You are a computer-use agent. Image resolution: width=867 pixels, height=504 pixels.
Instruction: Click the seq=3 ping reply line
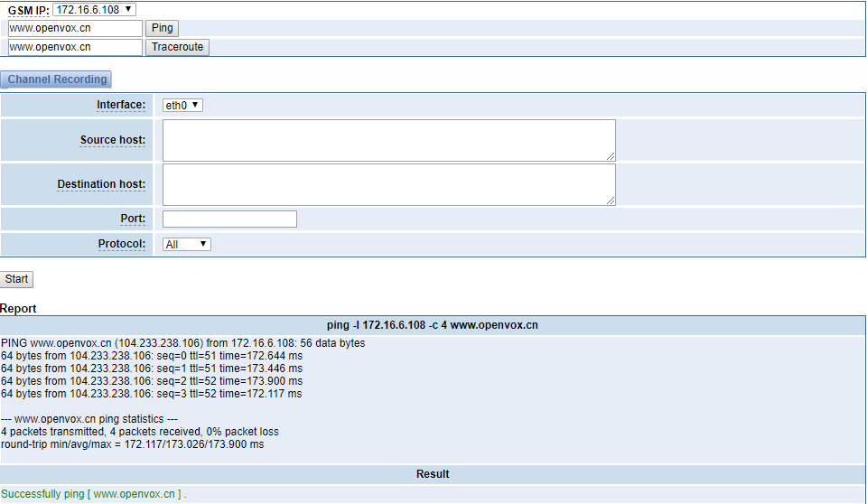coord(152,394)
